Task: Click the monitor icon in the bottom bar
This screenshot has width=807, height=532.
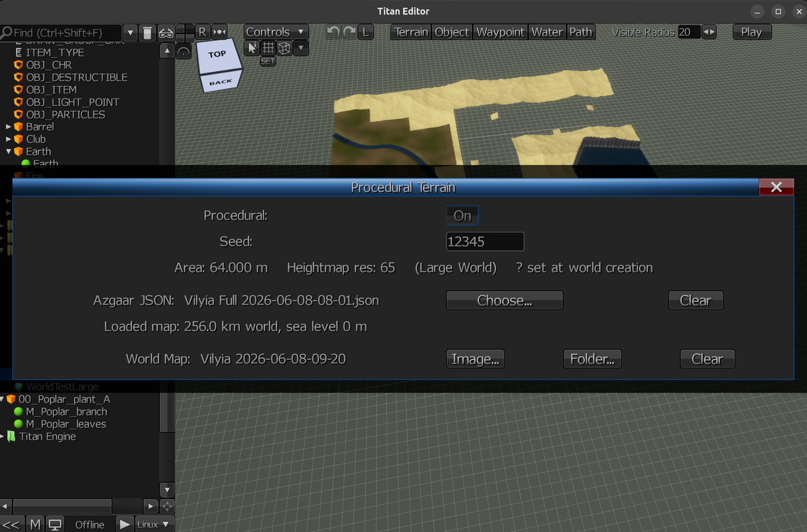Action: pos(56,524)
